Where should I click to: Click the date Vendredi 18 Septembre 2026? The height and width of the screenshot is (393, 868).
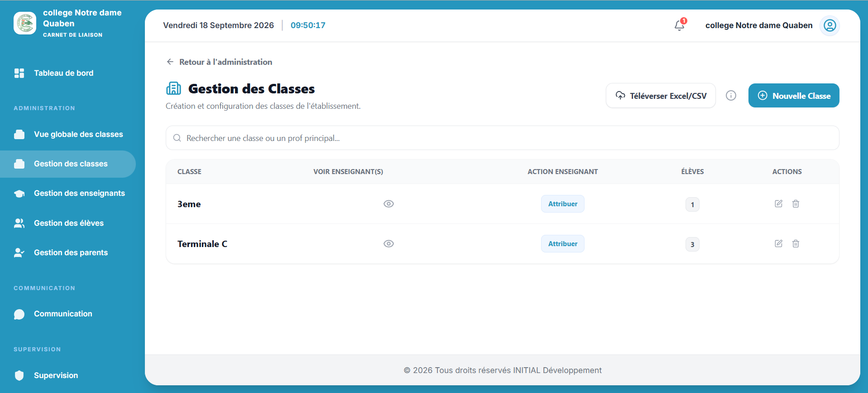[x=219, y=25]
